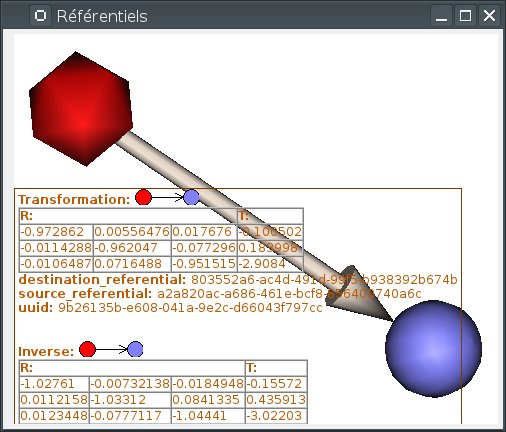Click the destination_referential label

coord(102,280)
